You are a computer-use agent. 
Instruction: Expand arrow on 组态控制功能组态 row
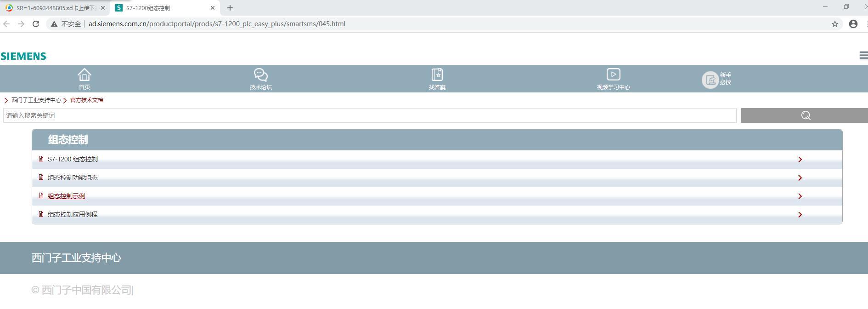click(800, 178)
